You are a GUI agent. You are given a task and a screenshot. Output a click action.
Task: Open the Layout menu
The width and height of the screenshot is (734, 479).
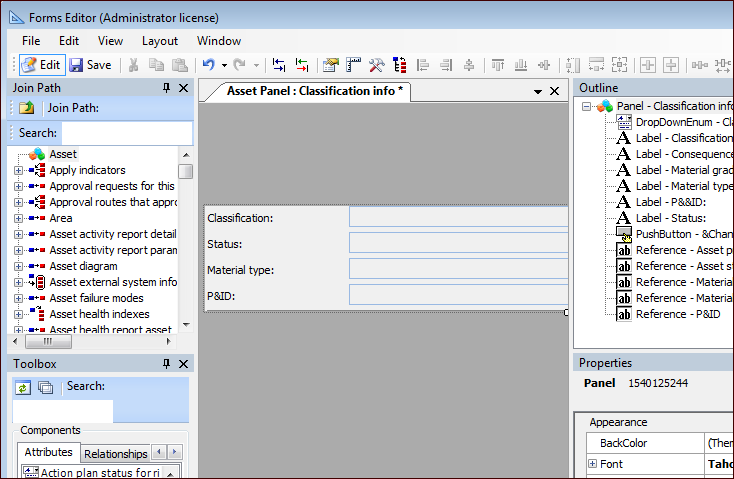(x=159, y=41)
